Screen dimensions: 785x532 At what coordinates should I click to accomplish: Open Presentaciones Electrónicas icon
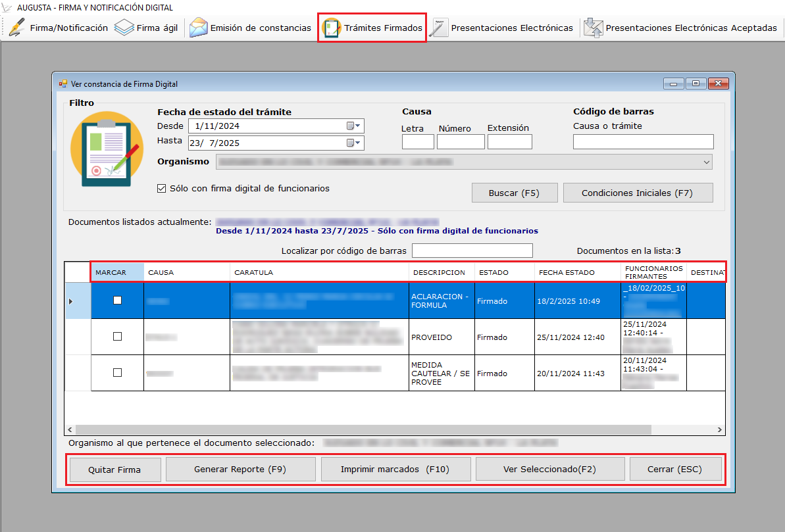point(439,28)
